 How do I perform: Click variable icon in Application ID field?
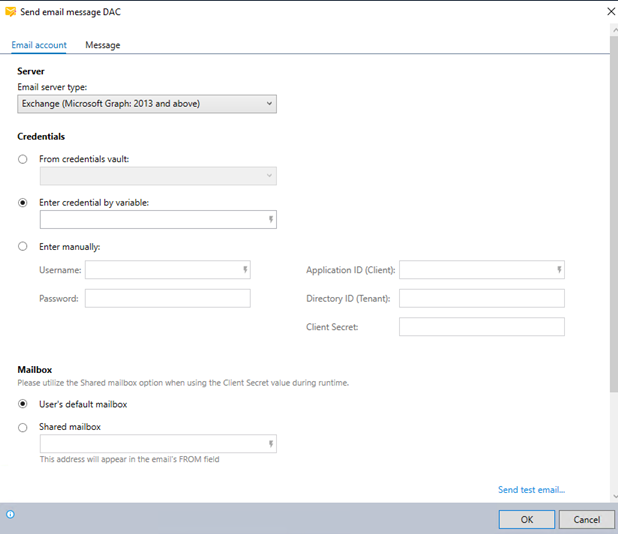pos(559,270)
